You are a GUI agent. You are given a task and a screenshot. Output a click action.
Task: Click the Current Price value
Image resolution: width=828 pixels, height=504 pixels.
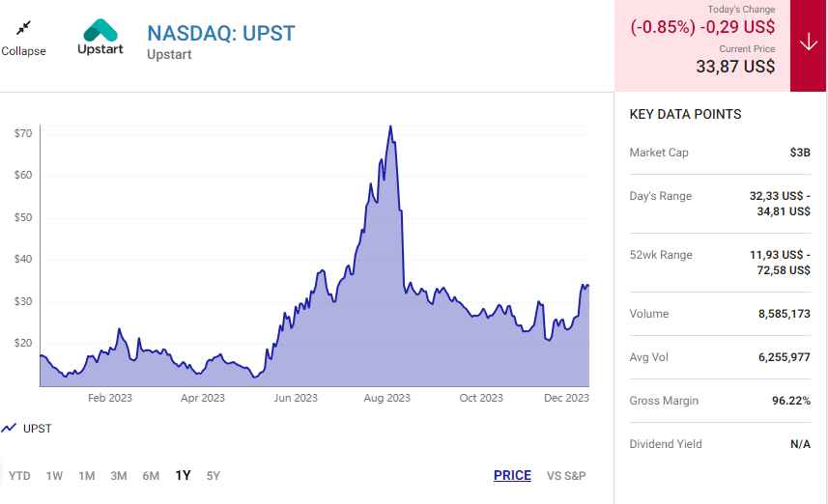[735, 67]
